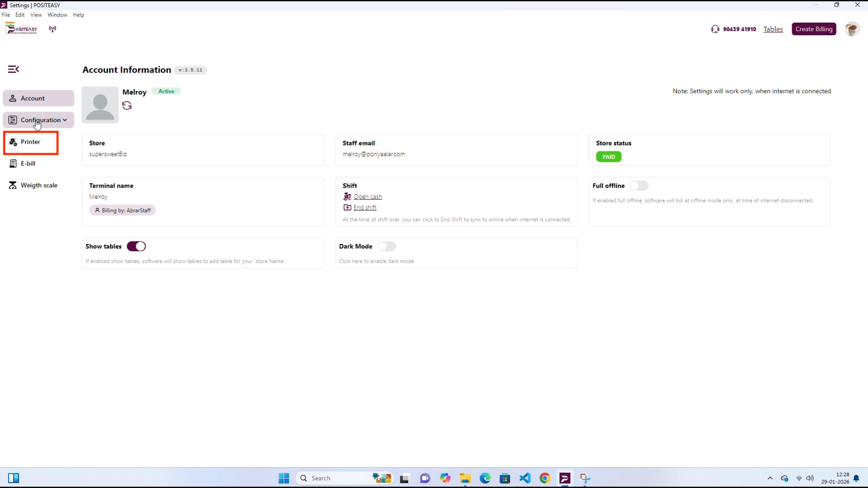Open the Tables link
Image resolution: width=868 pixels, height=488 pixels.
773,29
